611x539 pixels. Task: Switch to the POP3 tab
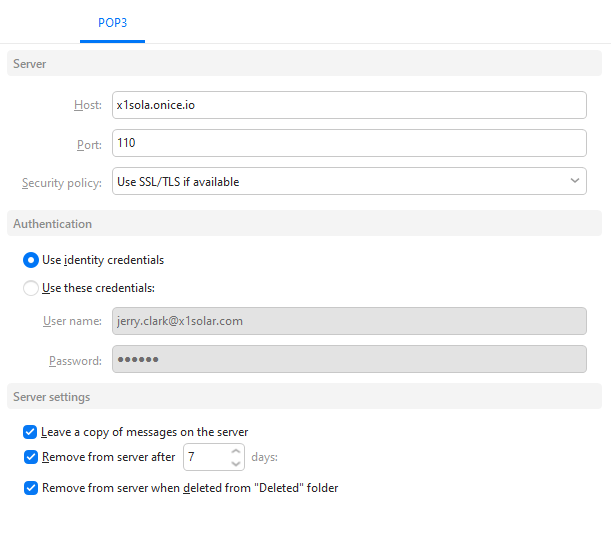(x=112, y=22)
